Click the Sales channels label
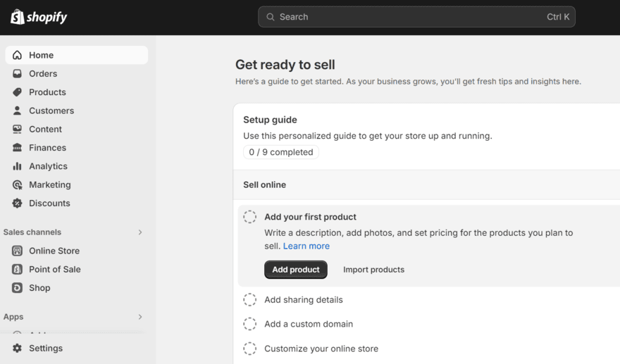The height and width of the screenshot is (364, 620). (32, 232)
